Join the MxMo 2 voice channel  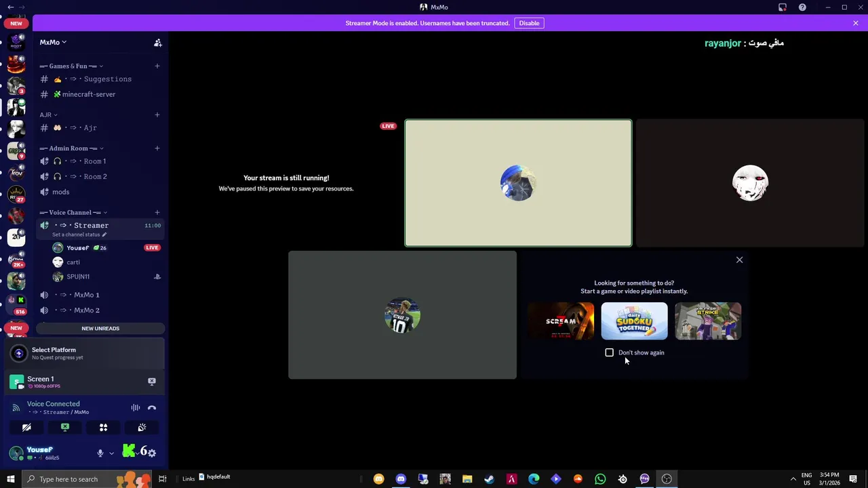tap(100, 310)
